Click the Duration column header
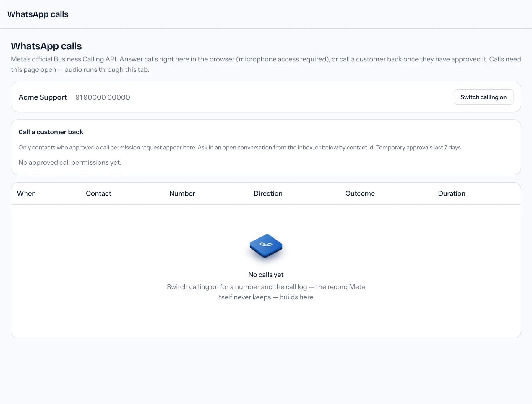 (452, 193)
